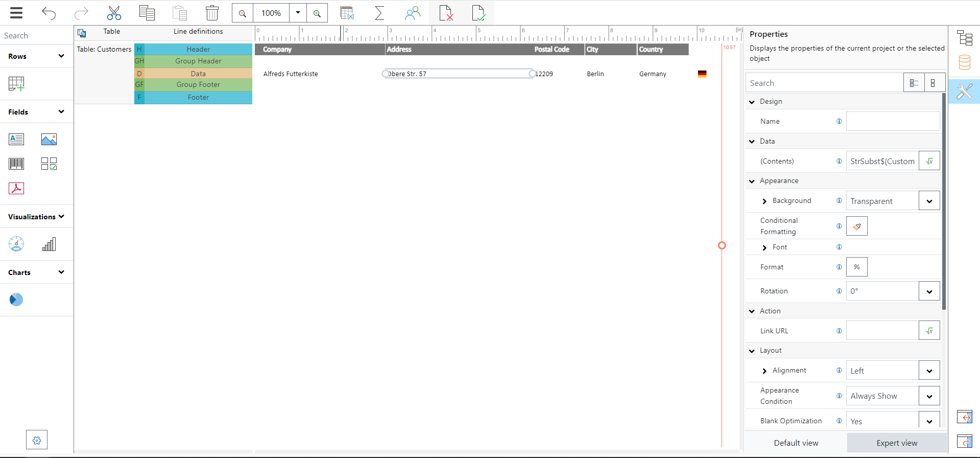Viewport: 980px width, 458px height.
Task: Collapse the Rows section
Action: [61, 56]
